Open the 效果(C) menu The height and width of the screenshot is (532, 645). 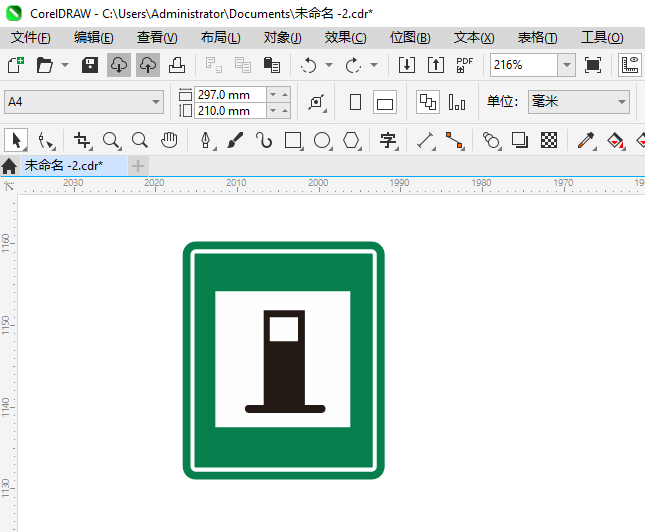tap(345, 37)
